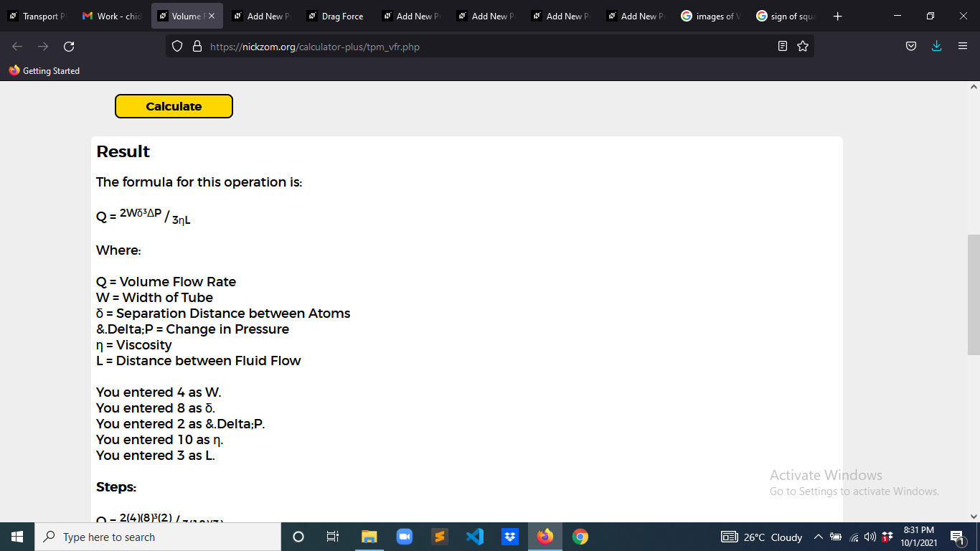Click 'η = Viscosity' line
This screenshot has width=980, height=551.
point(134,345)
